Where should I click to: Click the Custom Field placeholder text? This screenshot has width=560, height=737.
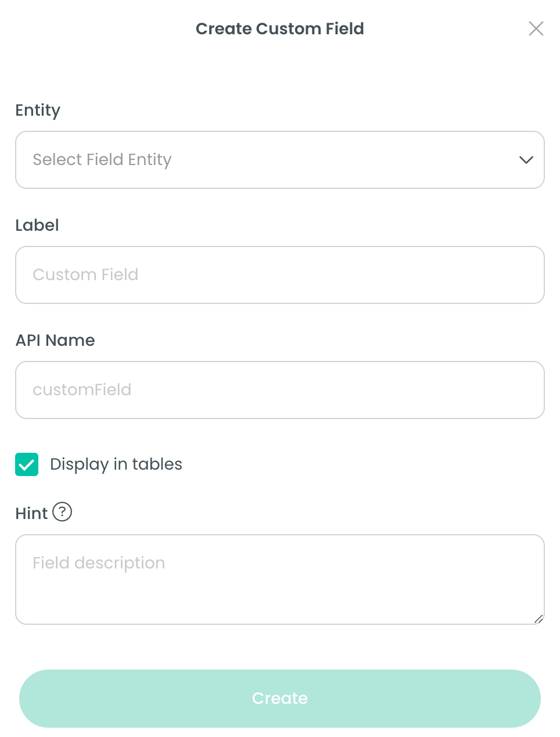click(x=85, y=274)
